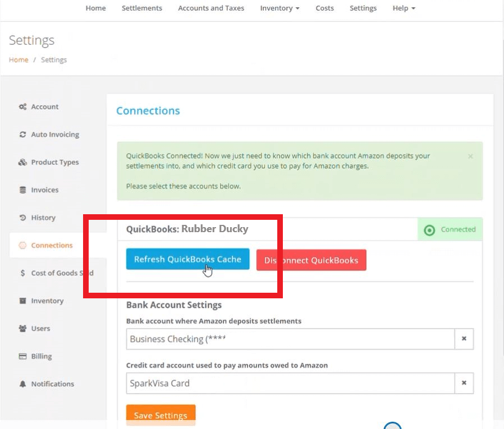Image resolution: width=504 pixels, height=429 pixels.
Task: Open Settlements in top navigation
Action: point(142,8)
